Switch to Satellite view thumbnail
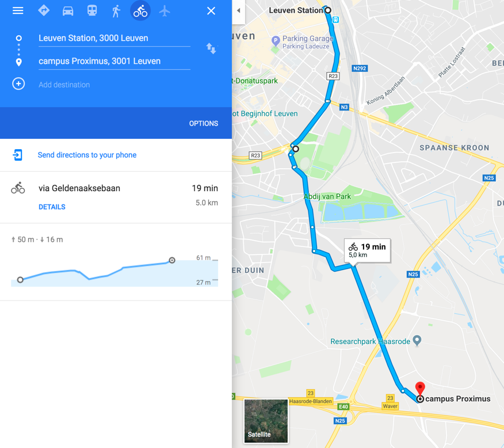 [x=266, y=421]
